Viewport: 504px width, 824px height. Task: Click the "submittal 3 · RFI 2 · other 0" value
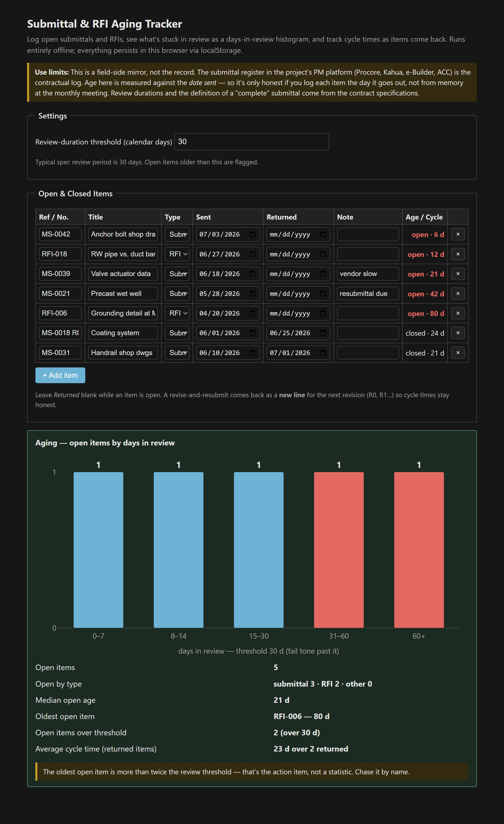tap(323, 684)
